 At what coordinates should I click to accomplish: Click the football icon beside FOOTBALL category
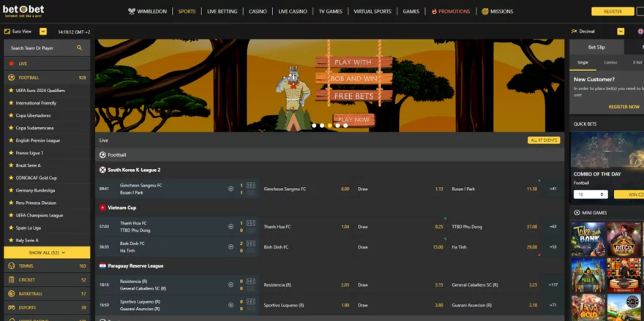(x=11, y=77)
